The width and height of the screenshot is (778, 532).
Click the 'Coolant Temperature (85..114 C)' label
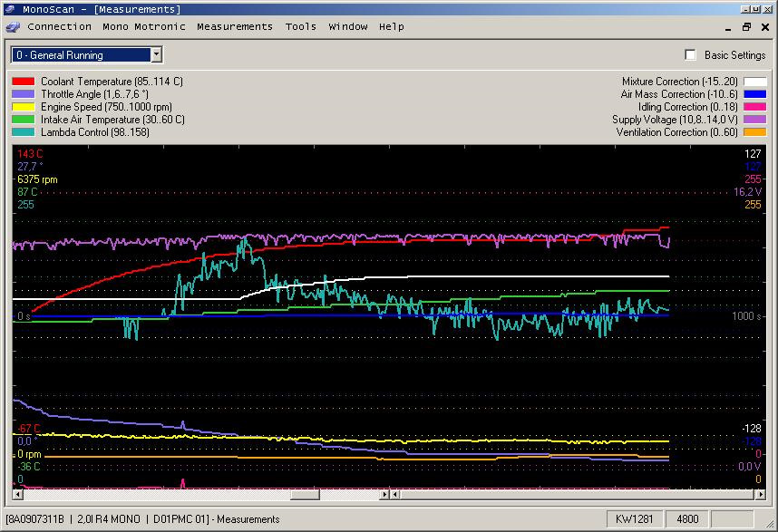coord(112,82)
